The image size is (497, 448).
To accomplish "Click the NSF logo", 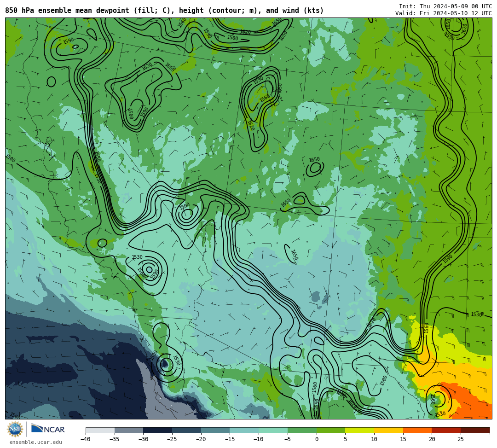I will 15,429.
